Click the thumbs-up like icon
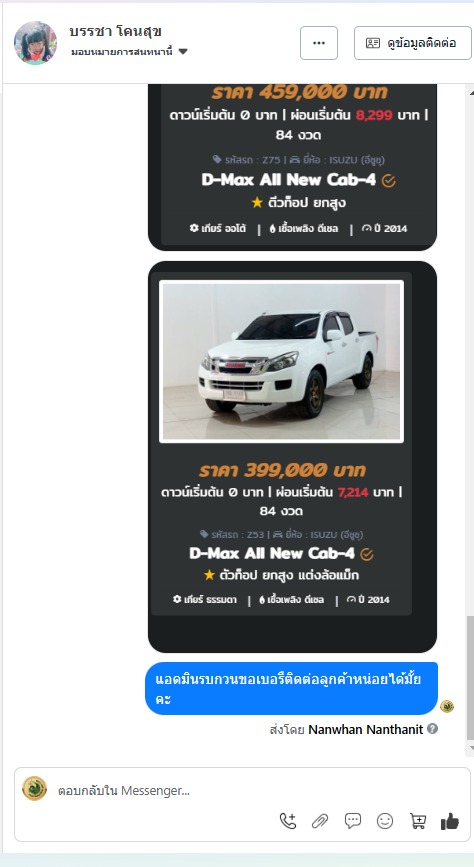 (450, 821)
